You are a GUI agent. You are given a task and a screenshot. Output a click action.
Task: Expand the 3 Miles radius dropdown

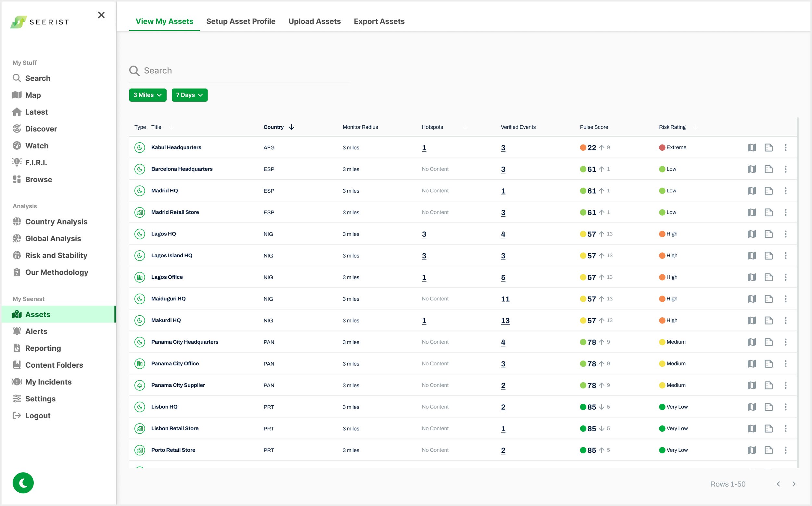pos(147,95)
